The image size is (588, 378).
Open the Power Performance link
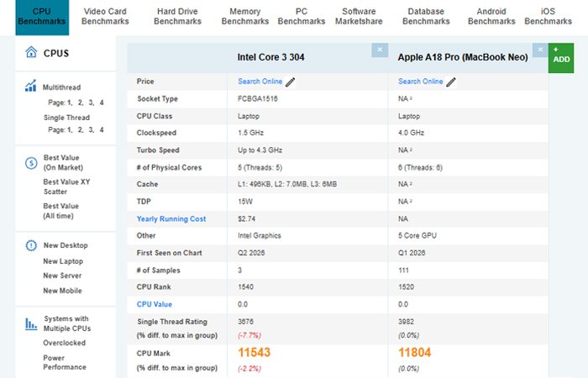pos(65,363)
